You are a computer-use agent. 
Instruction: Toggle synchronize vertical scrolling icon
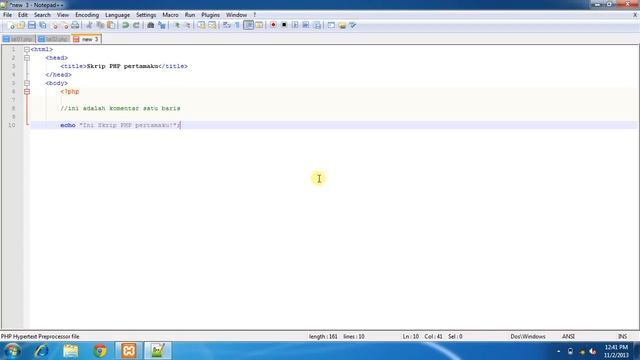pos(201,25)
